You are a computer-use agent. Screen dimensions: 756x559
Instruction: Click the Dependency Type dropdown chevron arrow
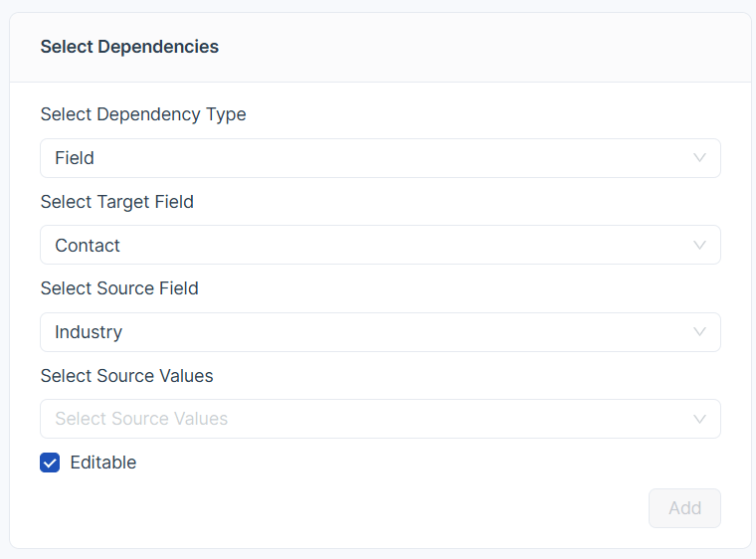point(699,158)
